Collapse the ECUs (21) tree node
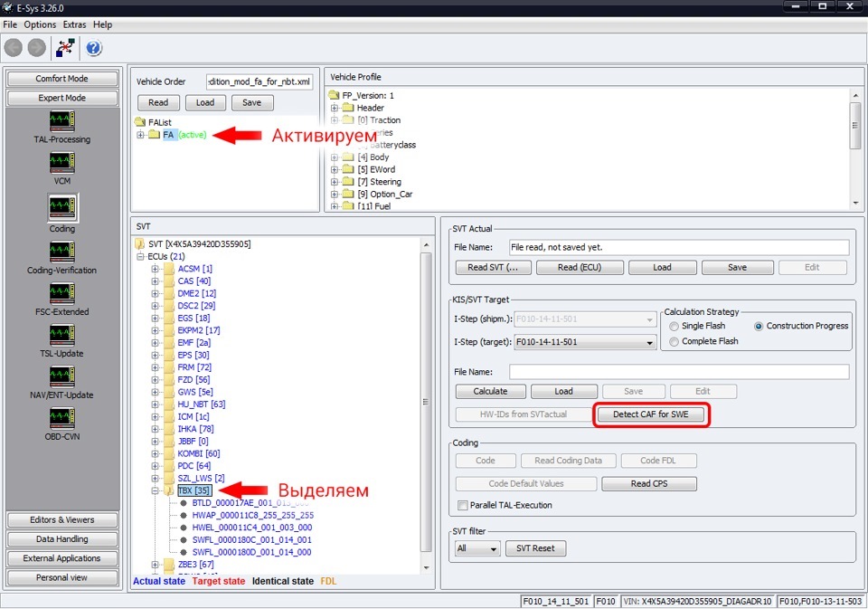Viewport: 868px width, 609px height. 141,257
